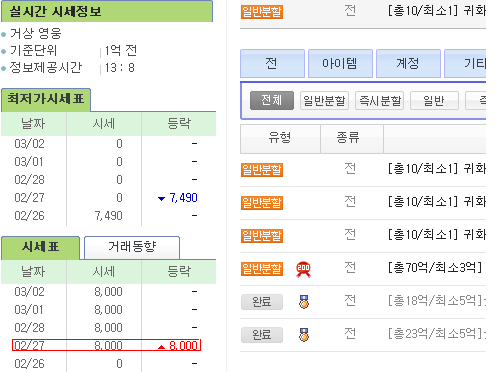Click the blue down arrow beside 7,490
Image resolution: width=499 pixels, height=372 pixels.
pyautogui.click(x=161, y=199)
